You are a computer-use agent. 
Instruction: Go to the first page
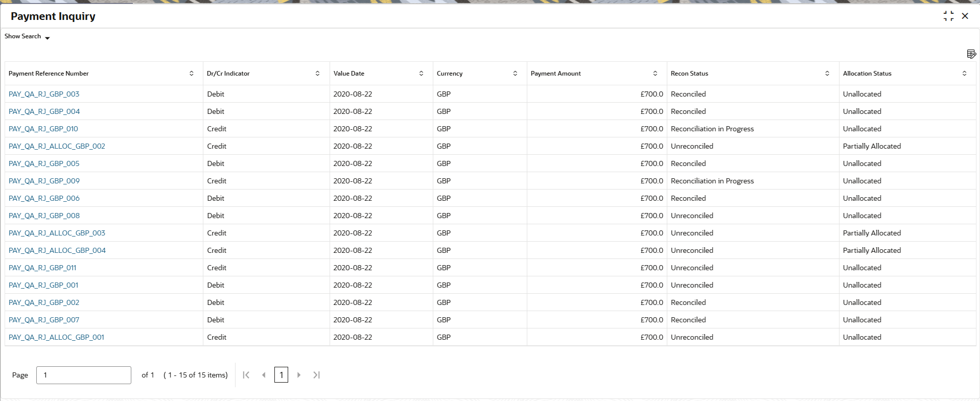tap(246, 375)
